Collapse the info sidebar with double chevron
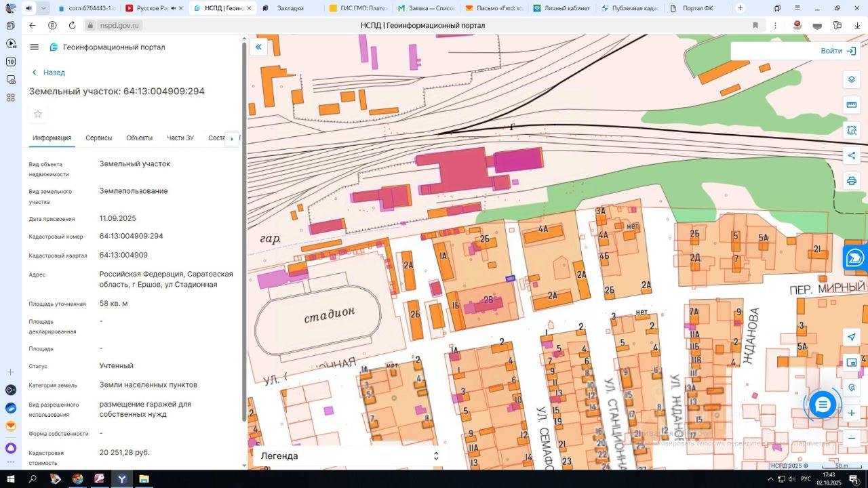The width and height of the screenshot is (868, 488). pyautogui.click(x=258, y=47)
